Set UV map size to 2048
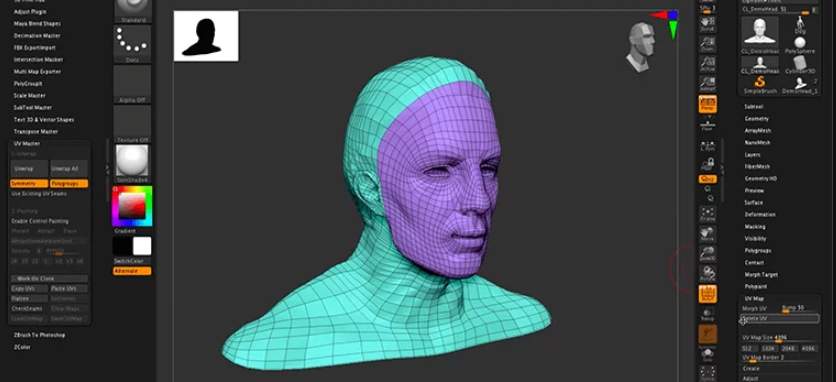The height and width of the screenshot is (382, 836). 788,348
